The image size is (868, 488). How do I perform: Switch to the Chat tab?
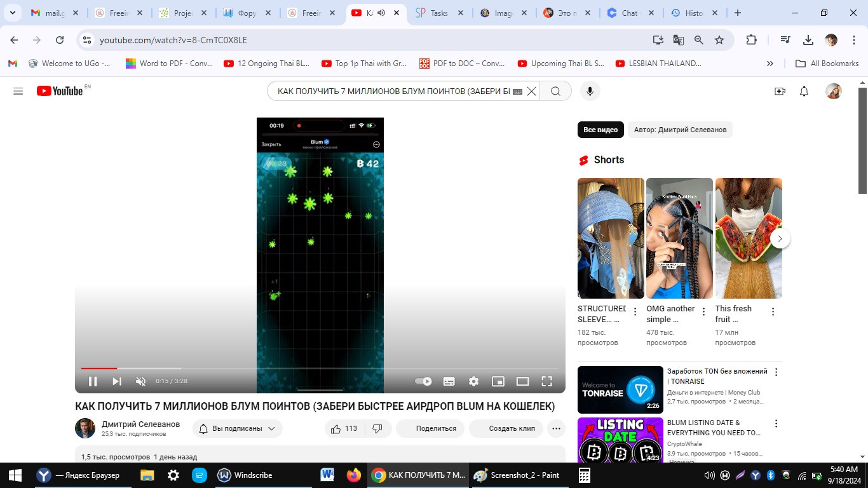click(x=630, y=13)
